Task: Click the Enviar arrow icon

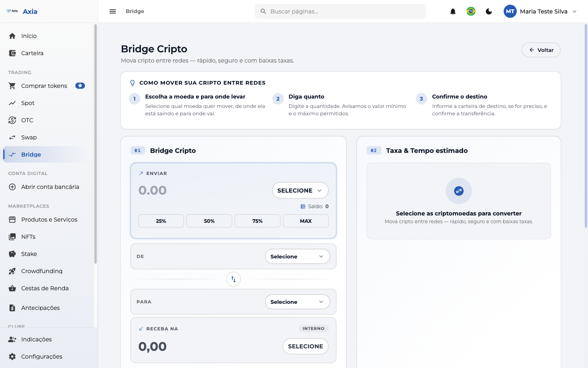Action: [141, 173]
